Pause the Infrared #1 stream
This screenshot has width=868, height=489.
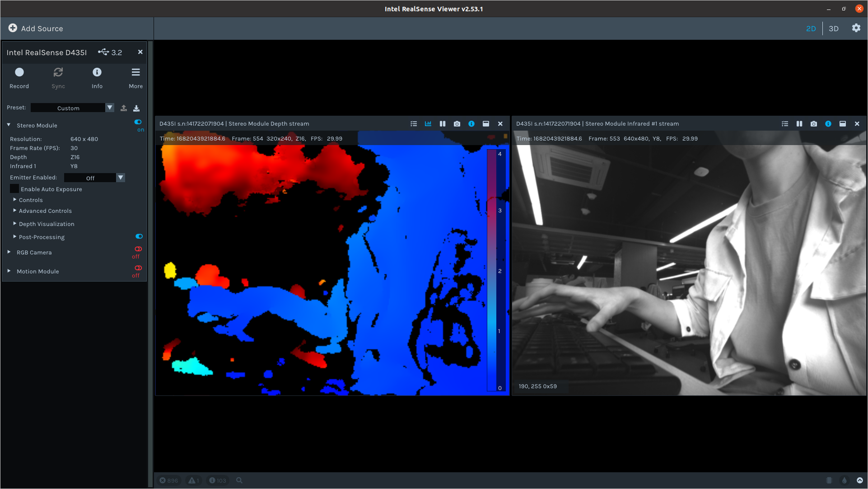[799, 124]
